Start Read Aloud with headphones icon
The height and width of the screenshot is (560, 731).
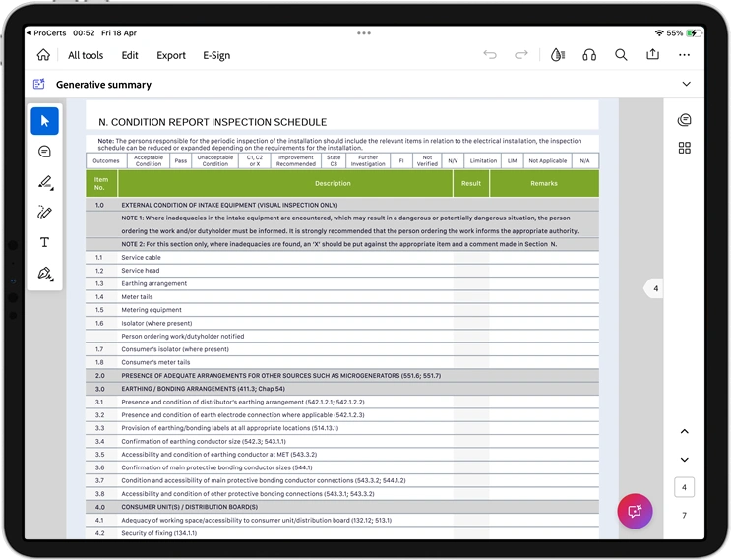tap(589, 55)
